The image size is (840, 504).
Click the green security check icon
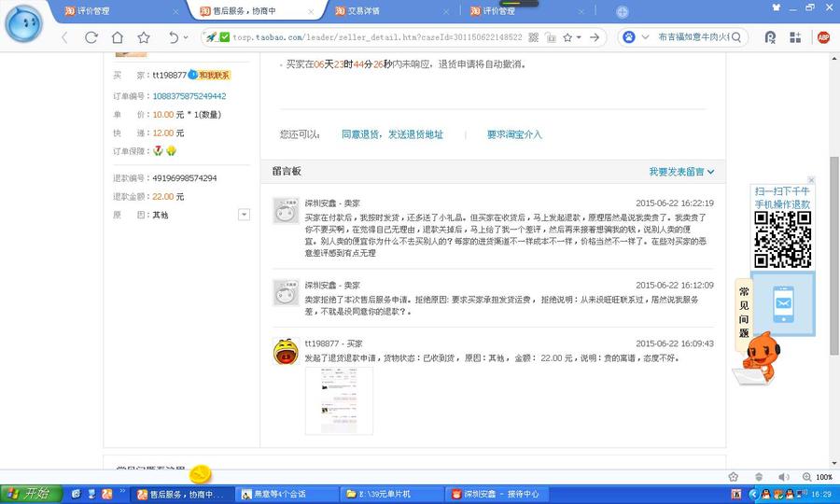click(224, 37)
